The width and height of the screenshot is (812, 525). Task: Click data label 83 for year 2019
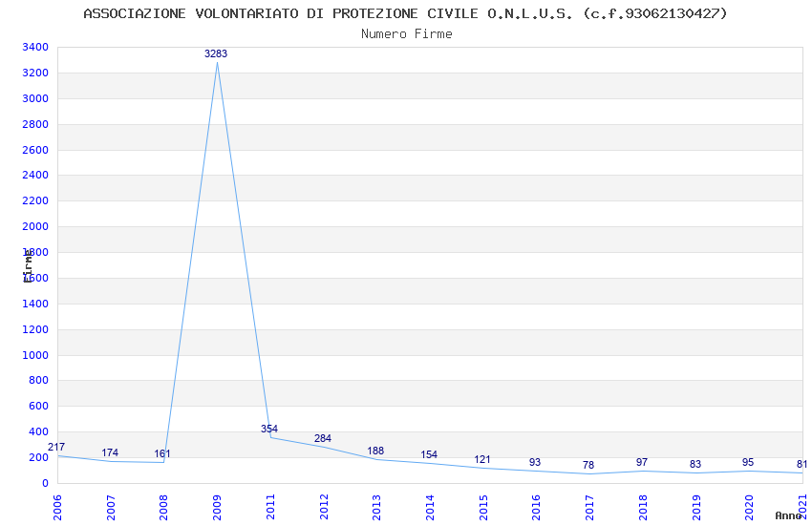coord(695,464)
